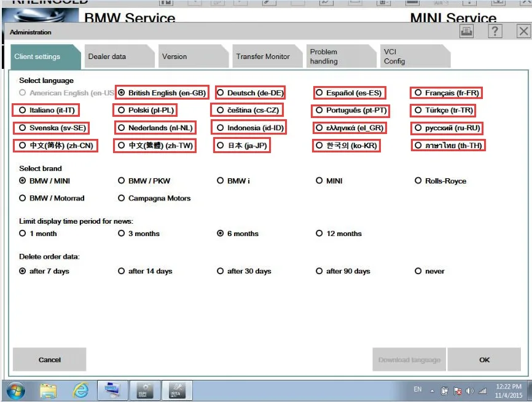Click the print icon in the Administration dialog

pos(466,31)
